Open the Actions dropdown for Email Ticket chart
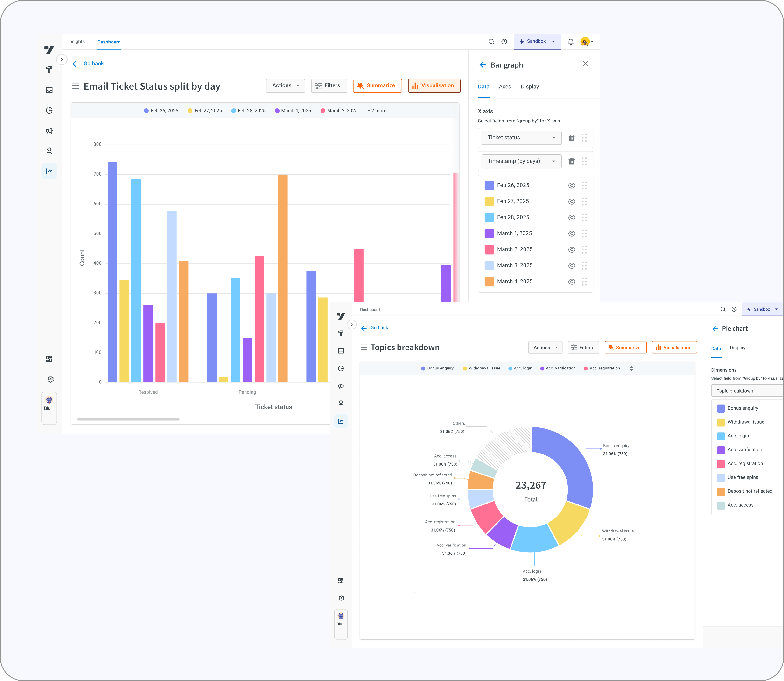Viewport: 784px width, 681px height. 286,86
